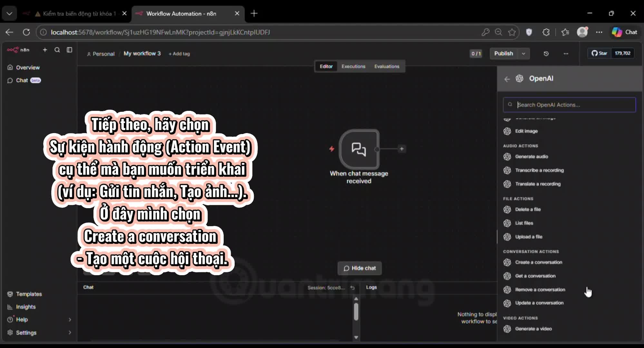Open the saved passwords key icon

(x=485, y=32)
